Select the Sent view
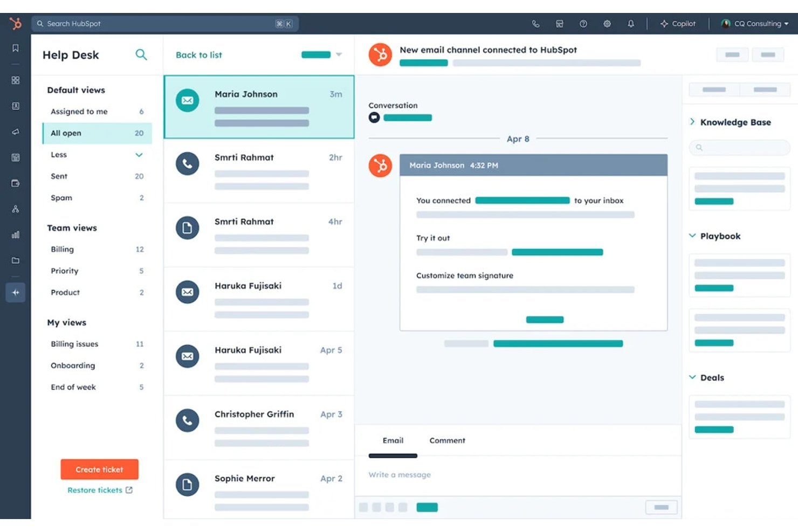 97,176
